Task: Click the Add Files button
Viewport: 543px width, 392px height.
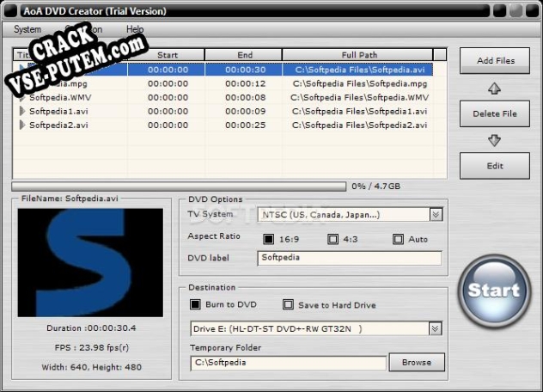Action: tap(495, 61)
